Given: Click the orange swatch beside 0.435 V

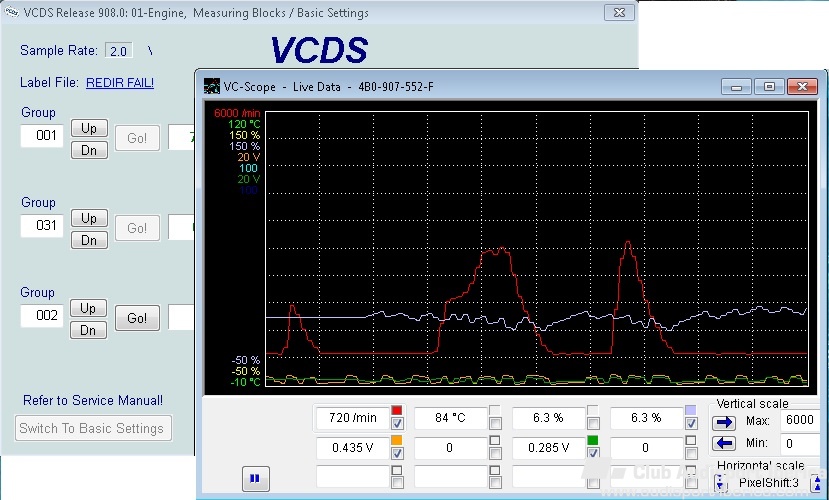Looking at the screenshot, I should 397,440.
